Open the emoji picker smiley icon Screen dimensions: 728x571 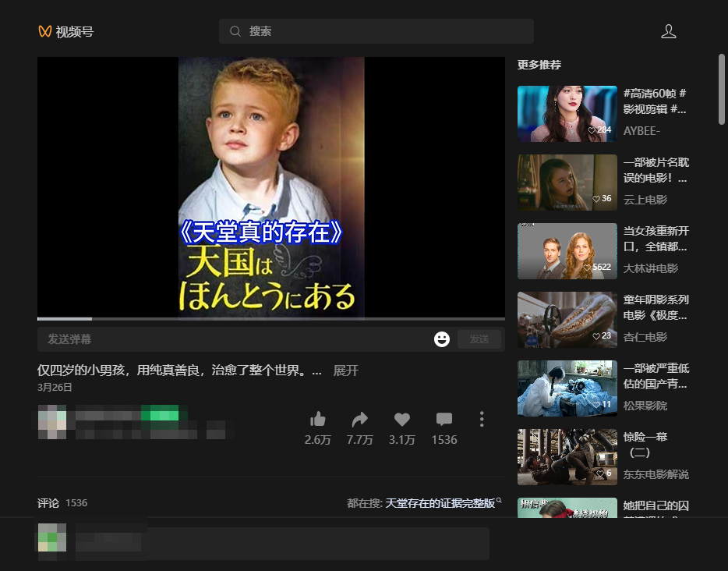pos(441,339)
